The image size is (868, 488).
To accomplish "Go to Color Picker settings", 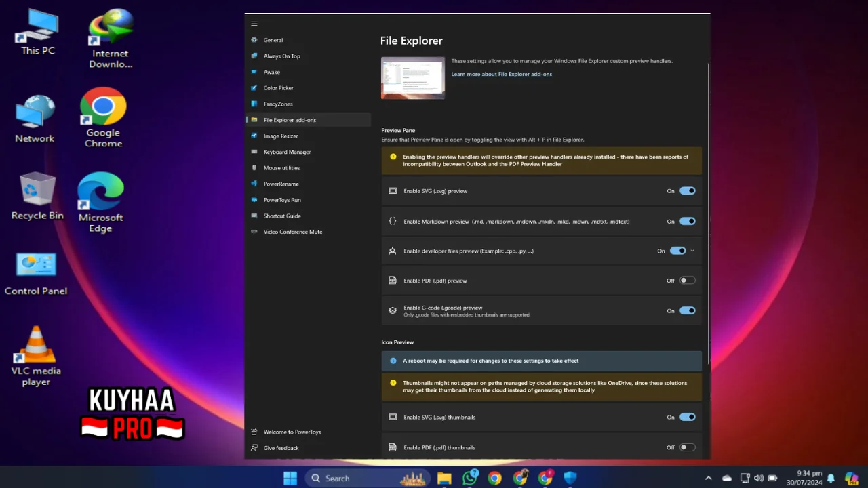I will pyautogui.click(x=308, y=88).
